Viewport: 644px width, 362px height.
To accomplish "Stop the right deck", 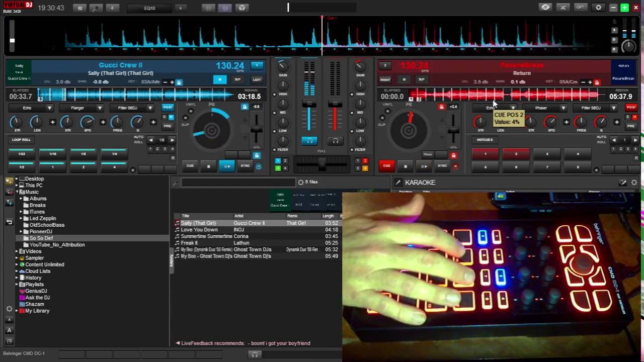I will 405,166.
